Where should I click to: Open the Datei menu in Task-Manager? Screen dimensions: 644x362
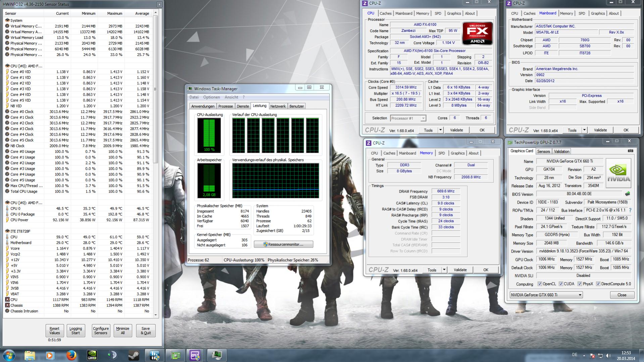(194, 97)
